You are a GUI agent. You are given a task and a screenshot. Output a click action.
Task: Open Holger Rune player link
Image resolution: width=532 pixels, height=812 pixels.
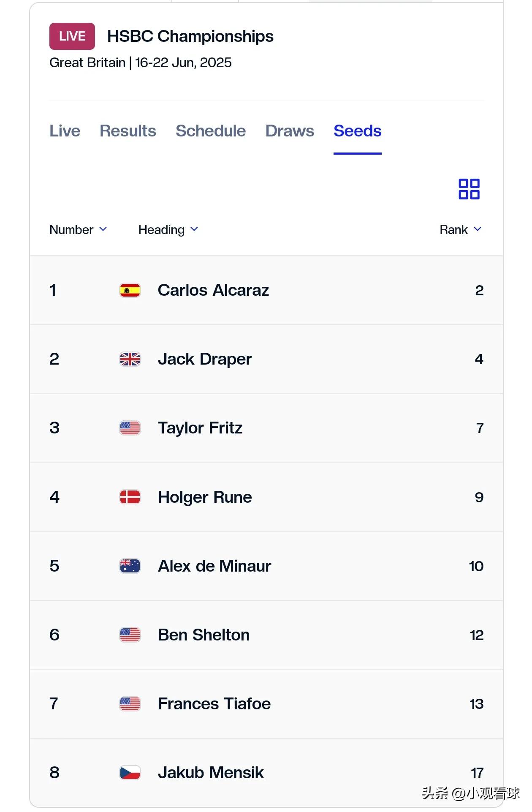point(205,497)
